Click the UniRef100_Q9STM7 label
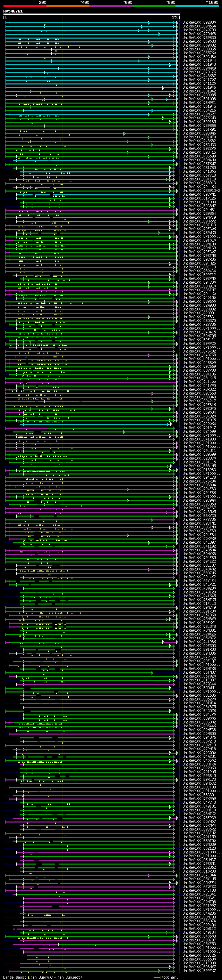This screenshot has height=980, width=222. click(199, 290)
